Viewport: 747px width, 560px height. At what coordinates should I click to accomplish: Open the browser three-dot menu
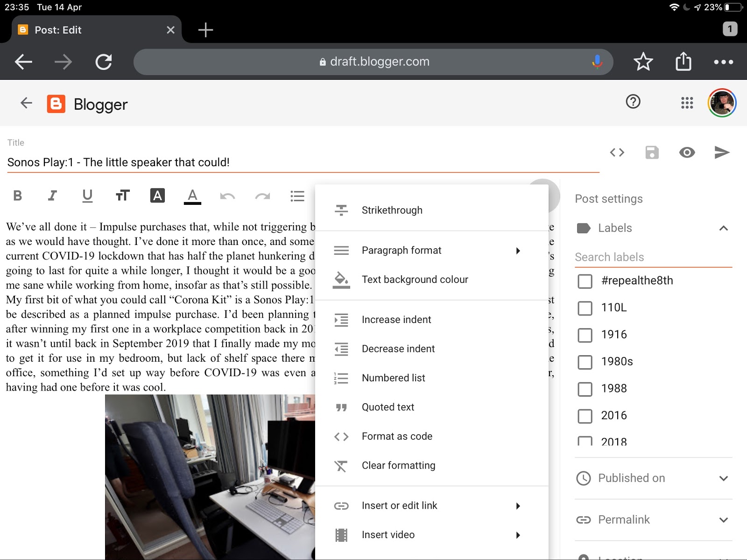coord(723,62)
